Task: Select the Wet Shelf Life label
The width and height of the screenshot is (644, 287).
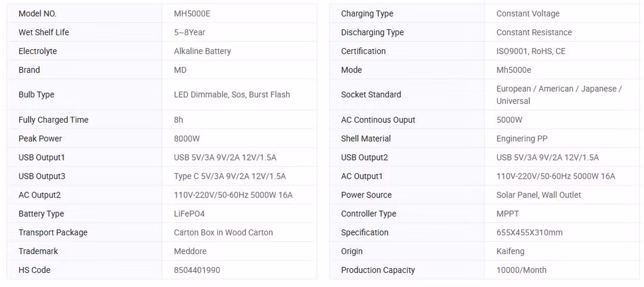Action: click(x=44, y=32)
